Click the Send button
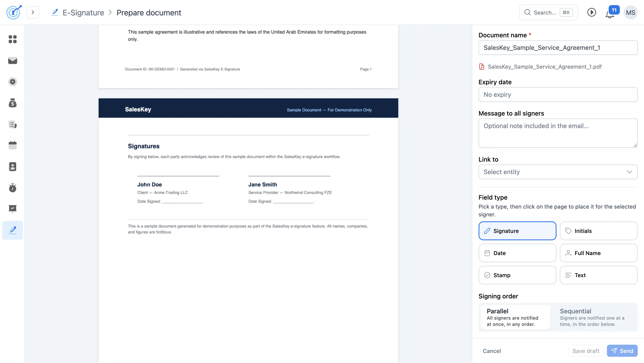The width and height of the screenshot is (644, 363). click(x=622, y=351)
